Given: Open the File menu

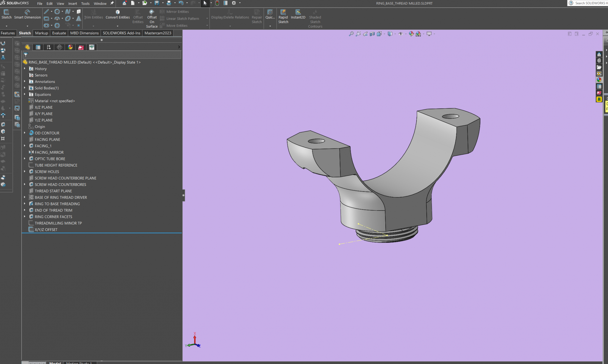Looking at the screenshot, I should (39, 4).
